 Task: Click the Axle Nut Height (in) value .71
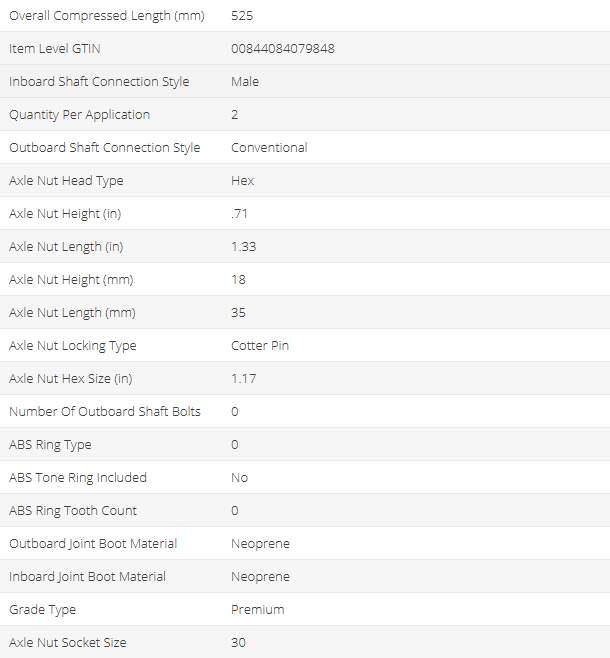click(x=238, y=214)
